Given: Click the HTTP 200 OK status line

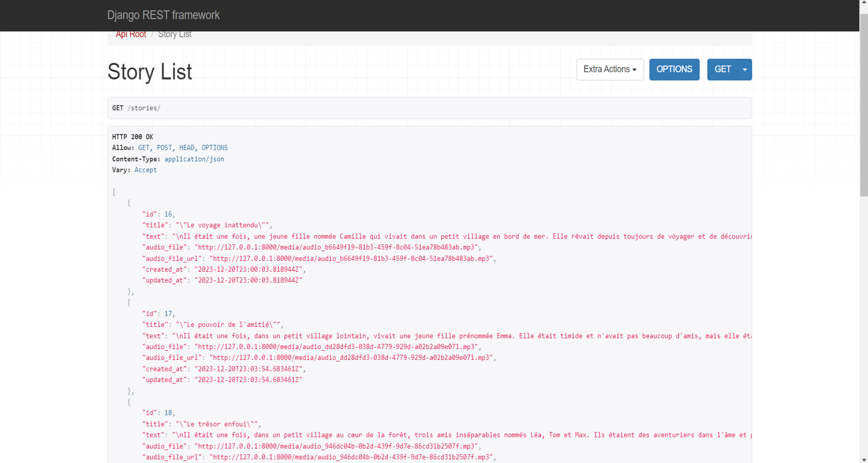Looking at the screenshot, I should point(132,137).
